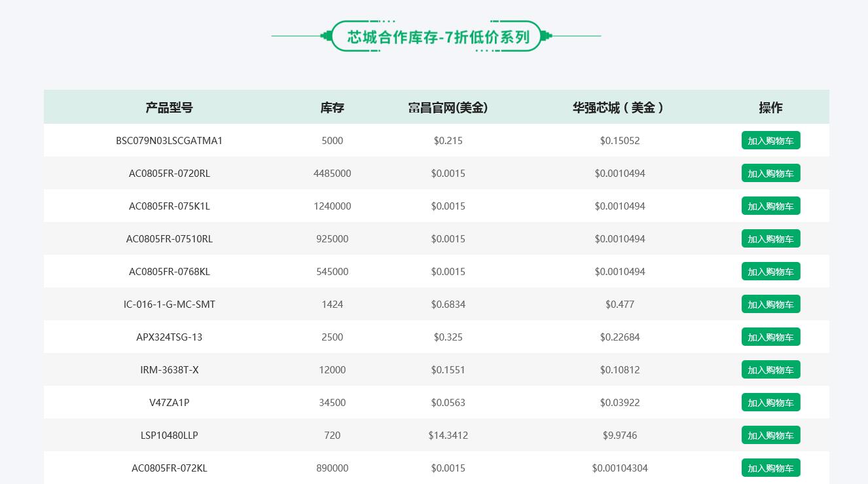Click 加入购物车 for V47ZA1P

[770, 402]
